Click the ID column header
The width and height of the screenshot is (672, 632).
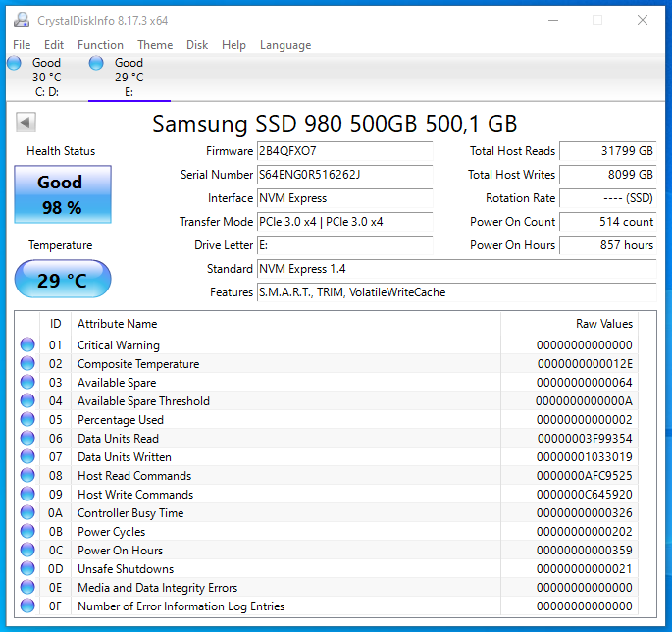pyautogui.click(x=55, y=324)
